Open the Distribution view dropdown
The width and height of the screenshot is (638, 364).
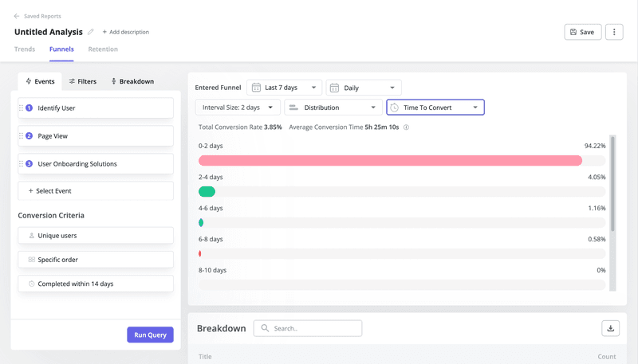[333, 108]
